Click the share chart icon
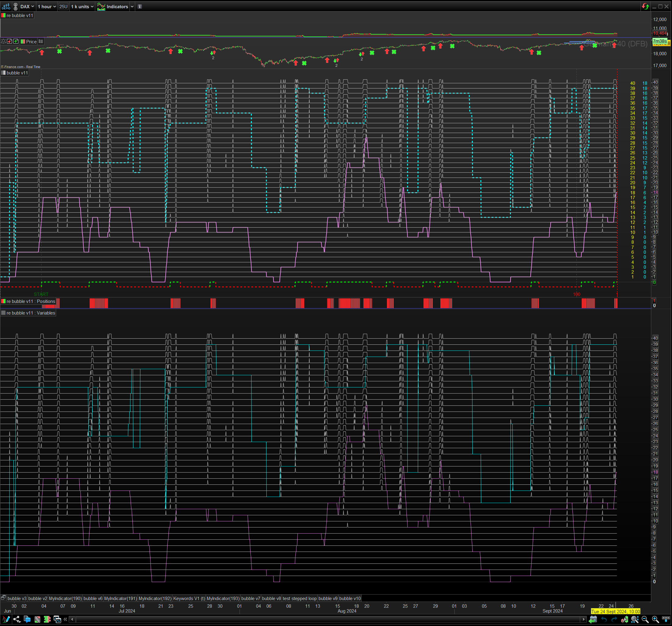Image resolution: width=672 pixels, height=626 pixels. coord(16,619)
